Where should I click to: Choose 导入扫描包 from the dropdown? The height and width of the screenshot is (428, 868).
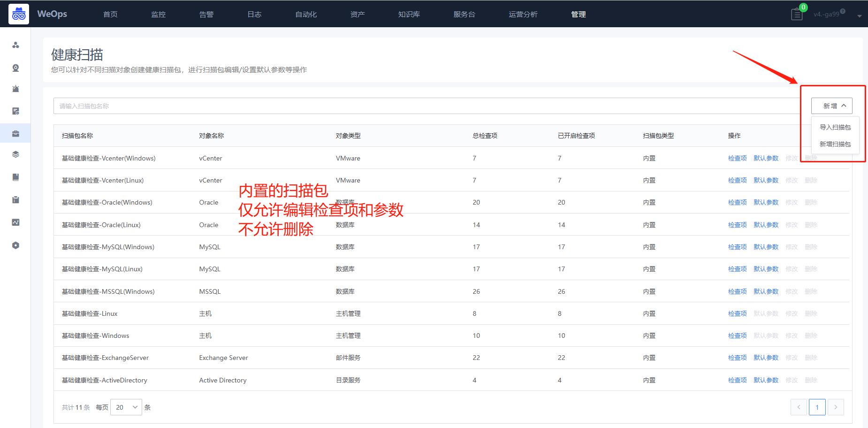tap(835, 127)
